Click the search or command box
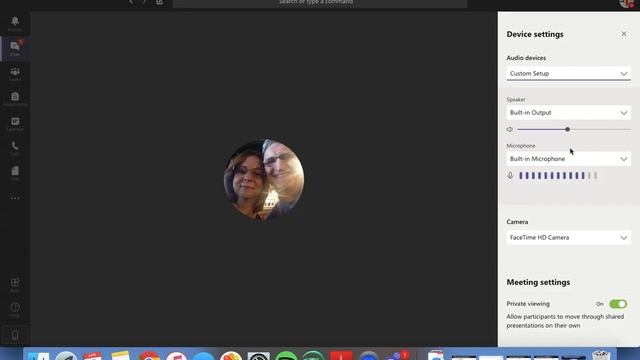This screenshot has height=360, width=640. [x=320, y=3]
